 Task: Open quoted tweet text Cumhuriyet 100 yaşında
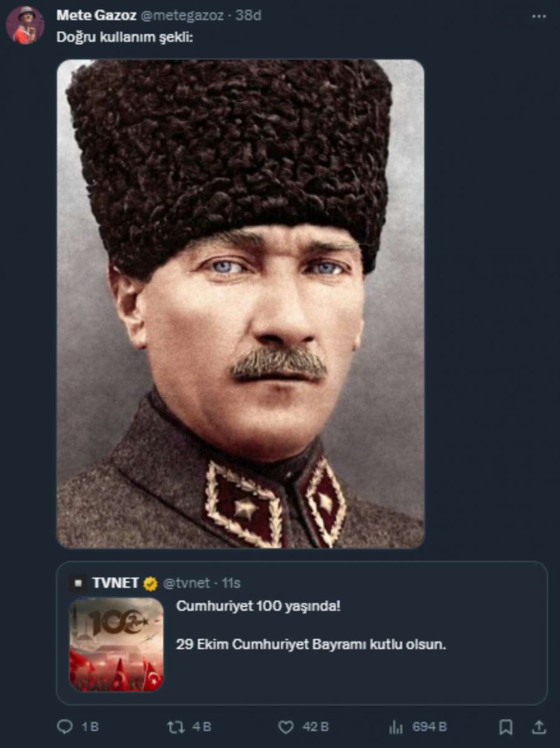click(259, 606)
